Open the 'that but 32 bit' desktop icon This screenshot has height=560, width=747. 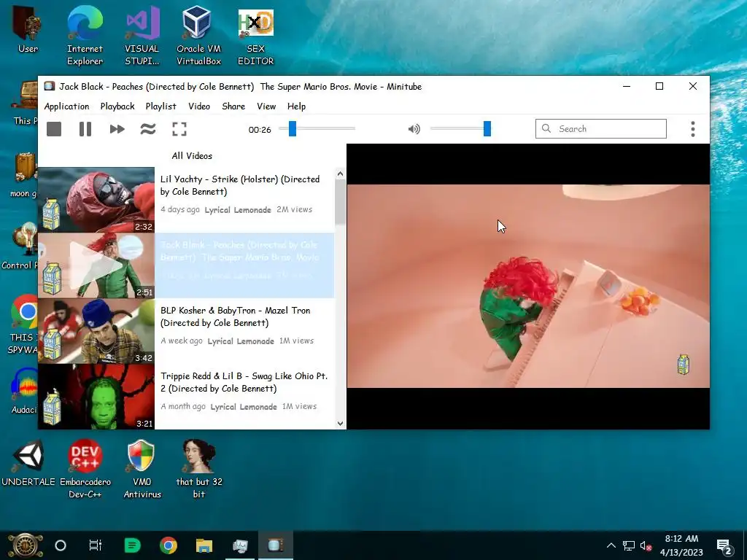click(x=199, y=469)
